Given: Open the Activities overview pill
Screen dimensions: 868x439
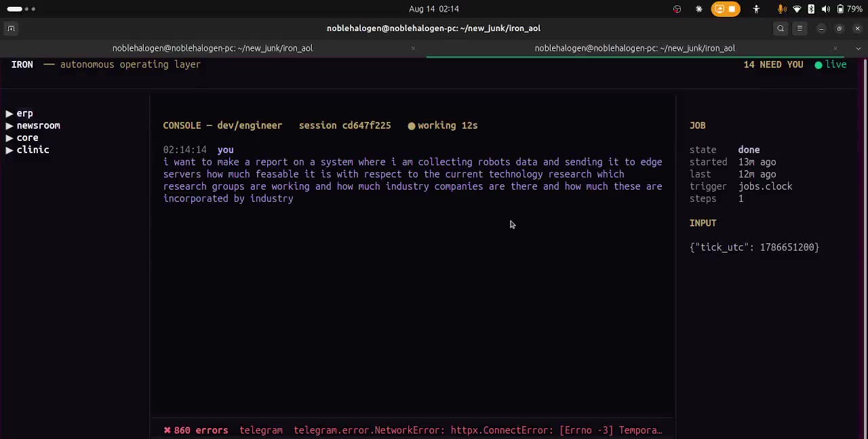Looking at the screenshot, I should 21,9.
